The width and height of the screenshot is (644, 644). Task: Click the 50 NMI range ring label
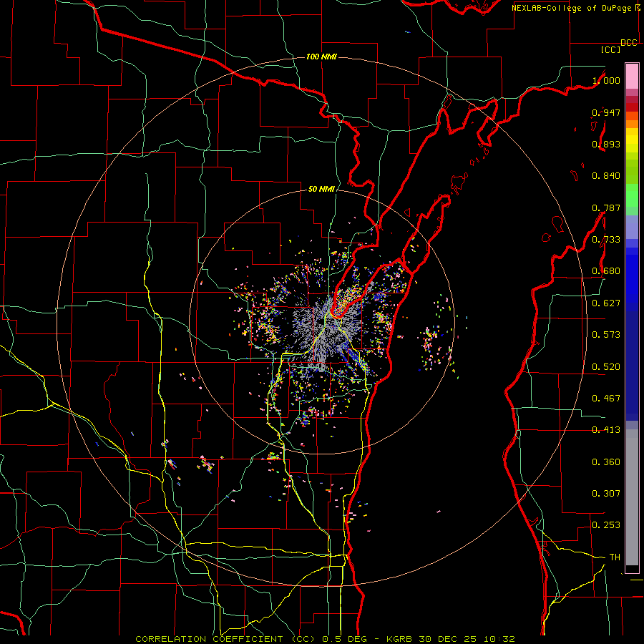tap(321, 190)
